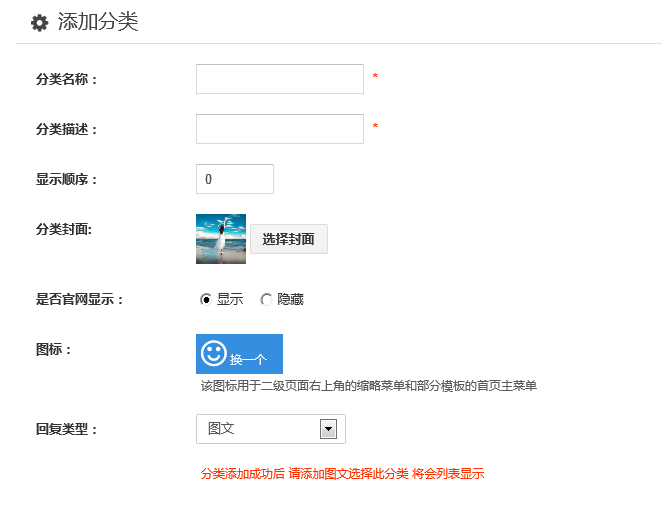Click the 显示顺序 number field

tap(235, 179)
